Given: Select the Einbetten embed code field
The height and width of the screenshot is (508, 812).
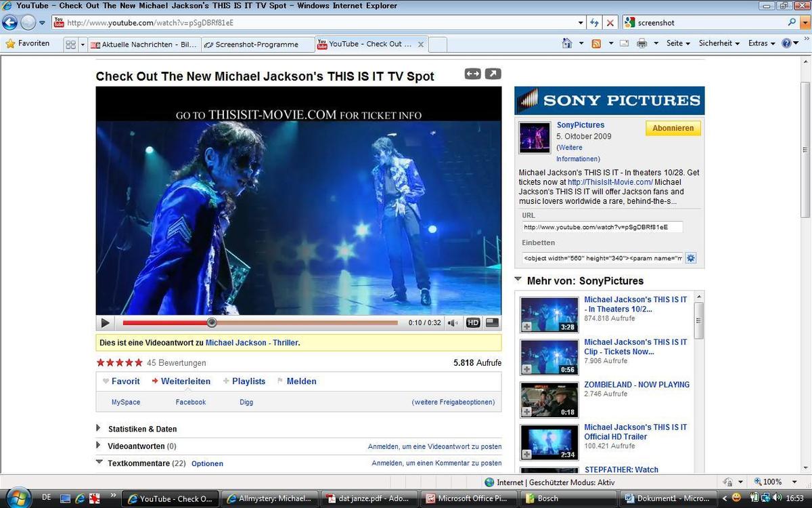Looking at the screenshot, I should pos(602,258).
